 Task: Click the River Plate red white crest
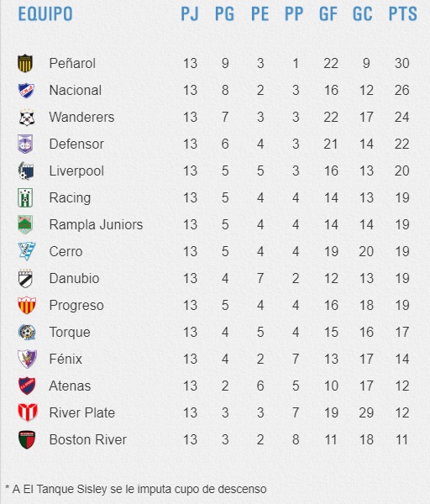pyautogui.click(x=28, y=412)
